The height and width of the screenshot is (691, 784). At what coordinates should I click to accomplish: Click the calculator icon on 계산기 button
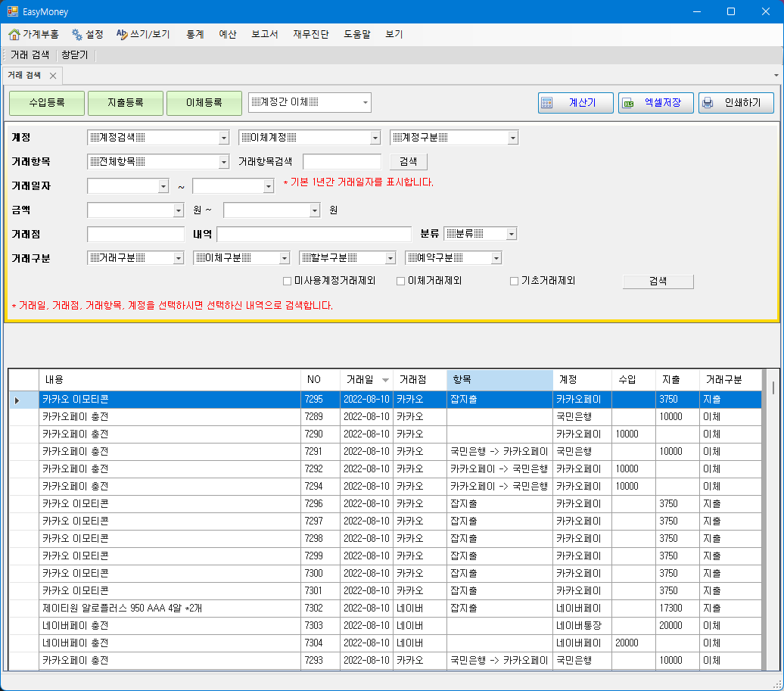547,102
